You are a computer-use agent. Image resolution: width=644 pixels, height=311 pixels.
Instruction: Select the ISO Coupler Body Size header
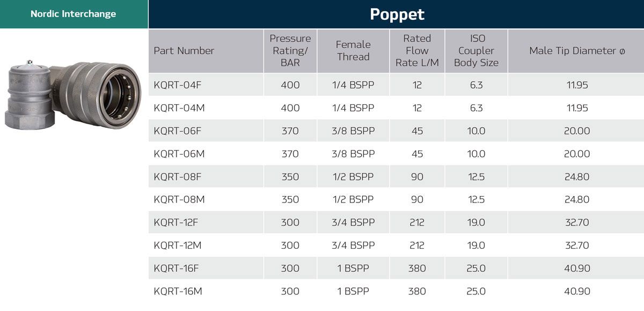pos(476,50)
